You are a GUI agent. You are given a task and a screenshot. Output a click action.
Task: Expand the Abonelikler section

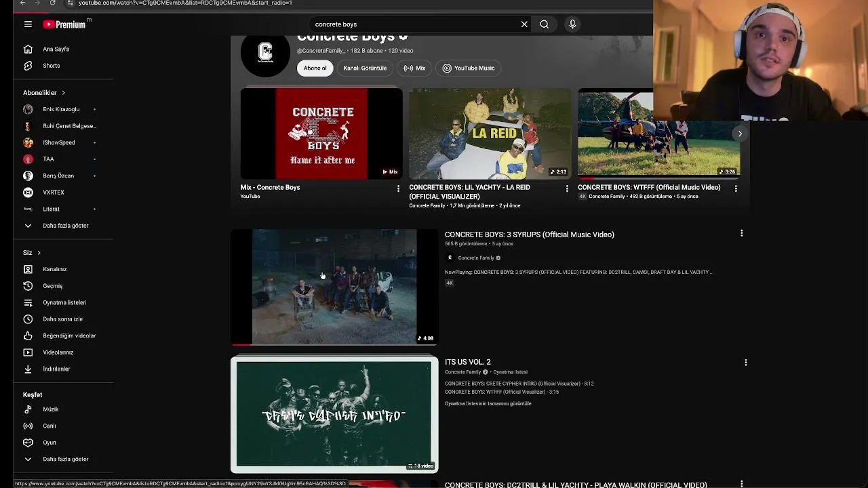click(45, 93)
